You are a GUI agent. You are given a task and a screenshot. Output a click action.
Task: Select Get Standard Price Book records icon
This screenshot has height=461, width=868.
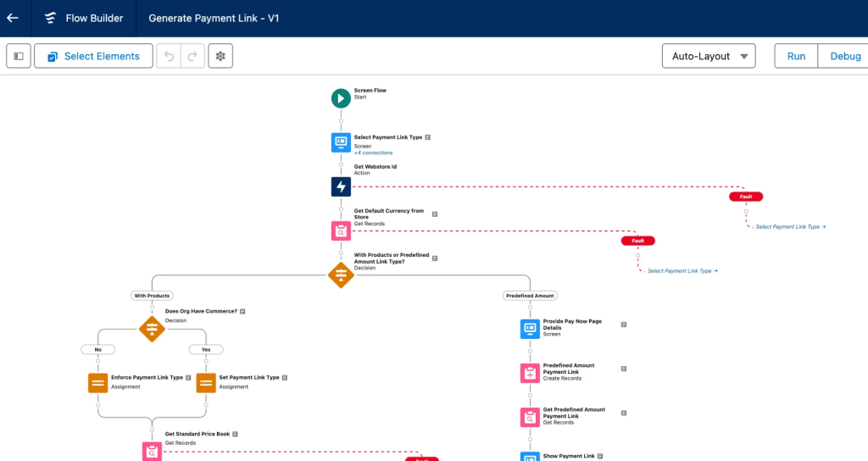[x=152, y=451]
